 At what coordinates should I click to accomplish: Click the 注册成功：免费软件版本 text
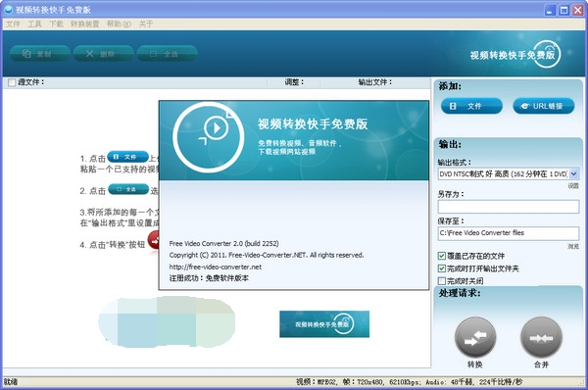tap(209, 278)
